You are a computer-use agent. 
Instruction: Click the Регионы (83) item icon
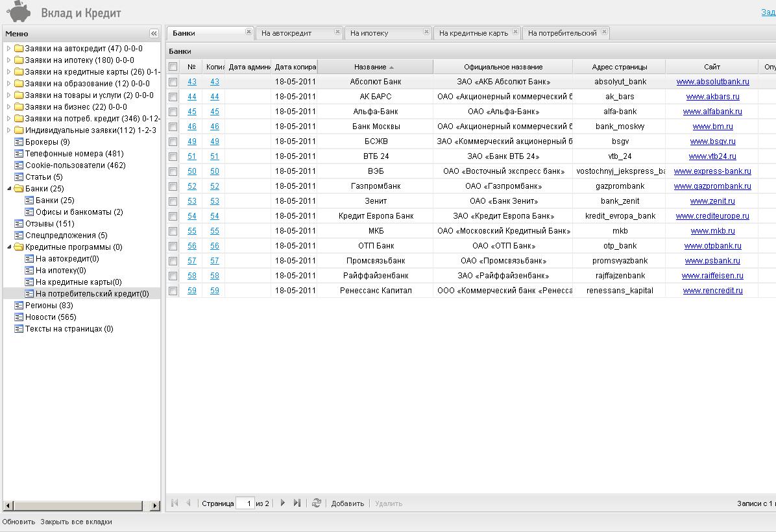(x=19, y=306)
